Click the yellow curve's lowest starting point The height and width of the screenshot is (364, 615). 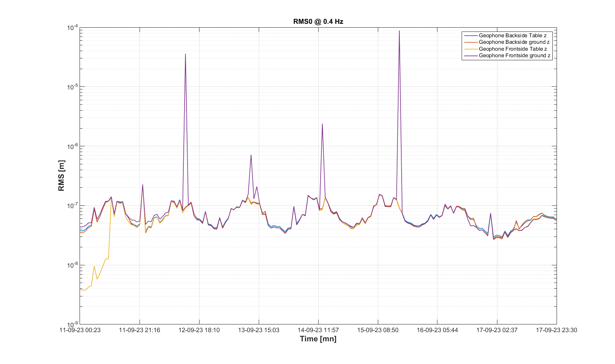pyautogui.click(x=83, y=290)
